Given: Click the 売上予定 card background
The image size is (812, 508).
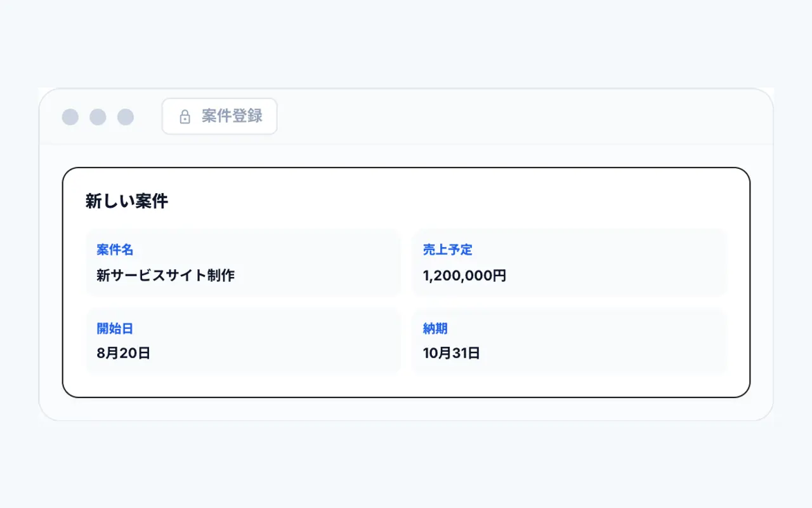Looking at the screenshot, I should point(570,263).
